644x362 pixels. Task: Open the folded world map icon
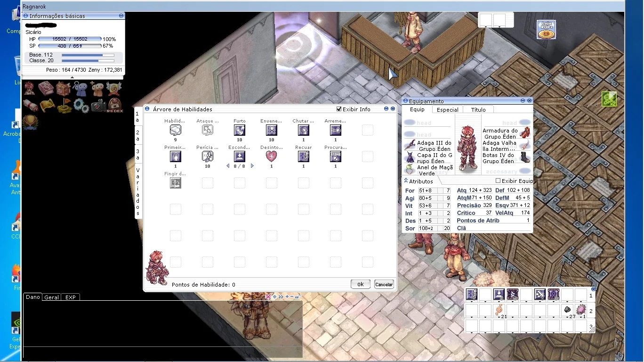coord(47,105)
